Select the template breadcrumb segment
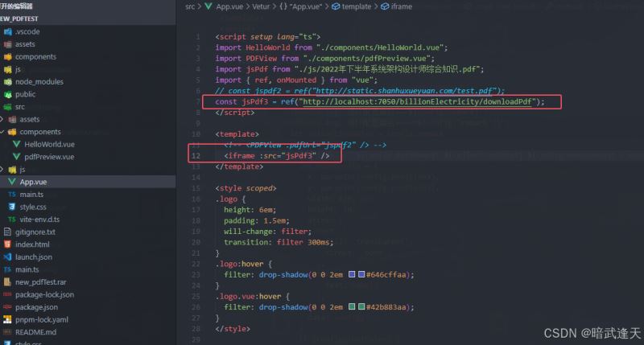Viewport: 644px width, 345px height. tap(356, 6)
